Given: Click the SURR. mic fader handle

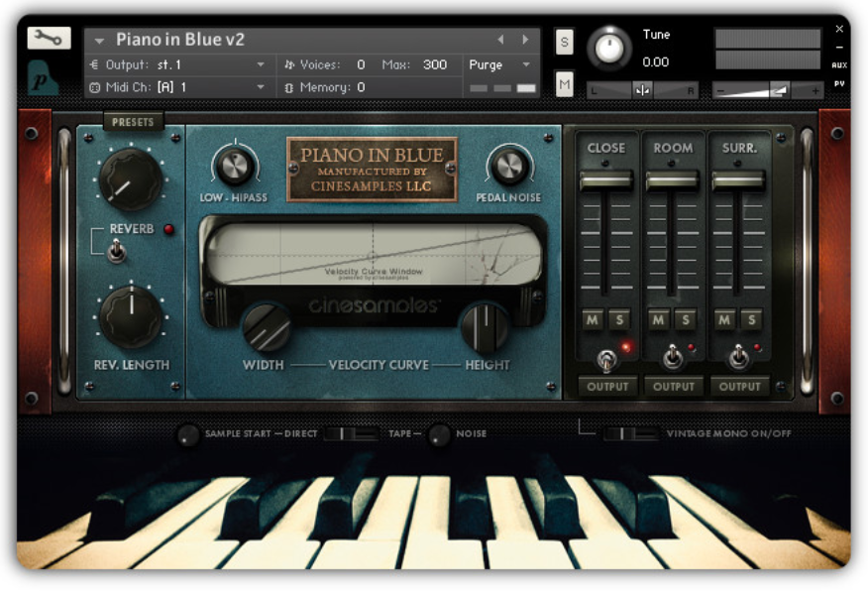Looking at the screenshot, I should click(x=738, y=180).
